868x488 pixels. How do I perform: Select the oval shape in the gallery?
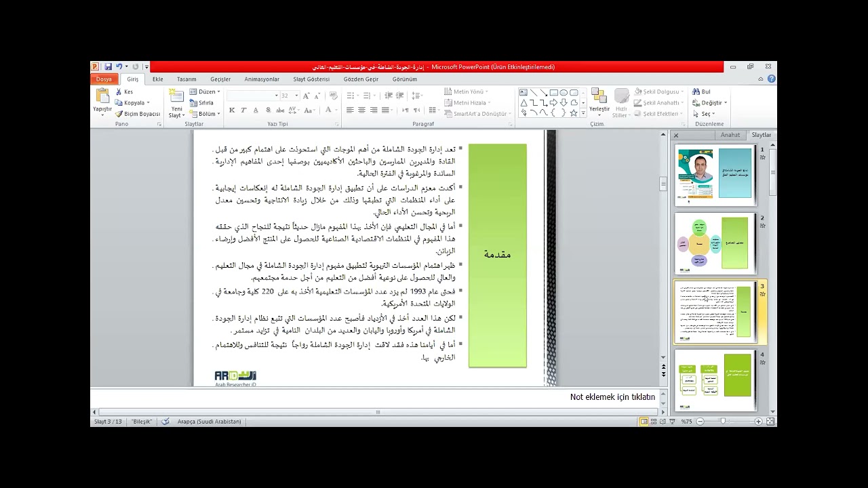[x=564, y=92]
